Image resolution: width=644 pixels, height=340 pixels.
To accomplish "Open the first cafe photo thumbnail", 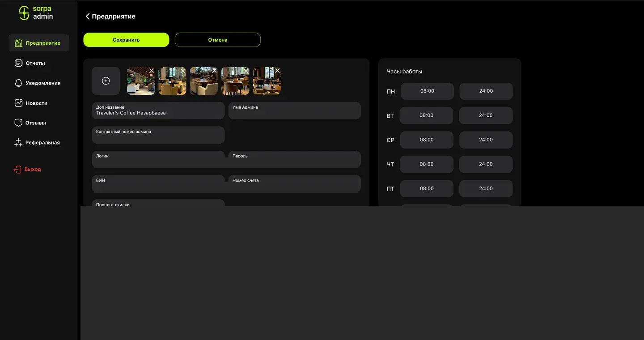I will 141,81.
